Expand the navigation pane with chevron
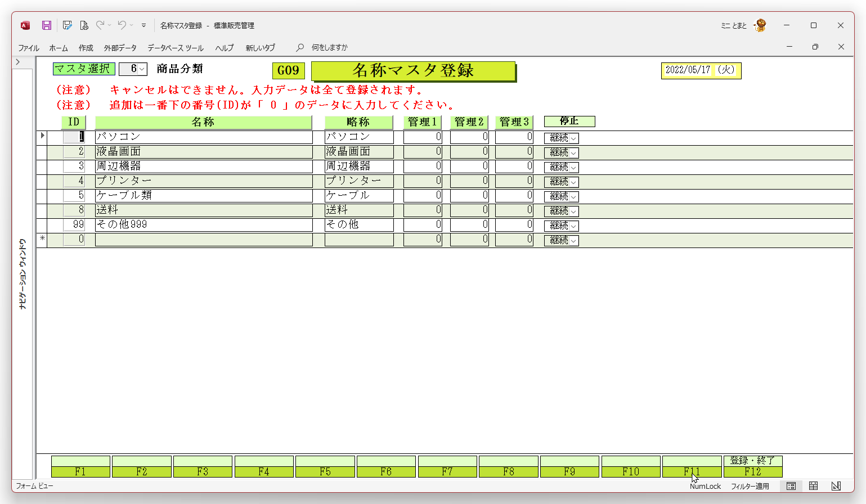The height and width of the screenshot is (504, 866). [18, 62]
